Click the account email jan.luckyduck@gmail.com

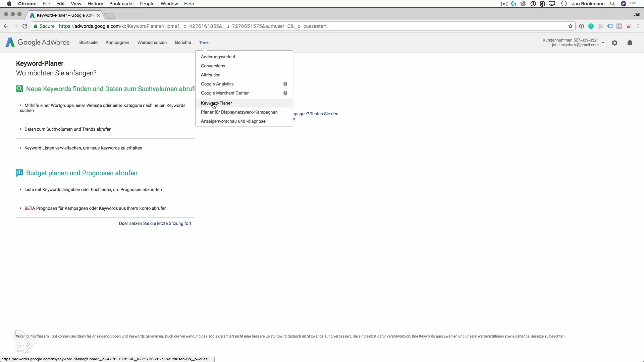click(575, 45)
